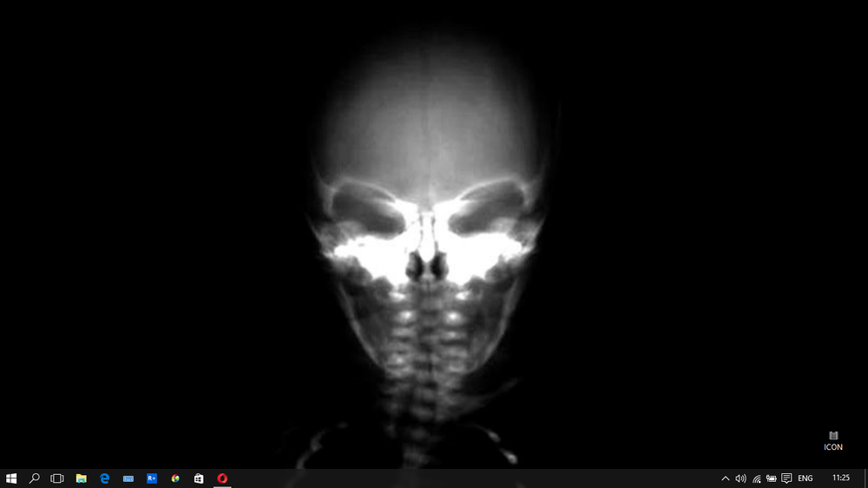Open Microsoft Edge browser from taskbar
This screenshot has width=868, height=488.
point(105,478)
